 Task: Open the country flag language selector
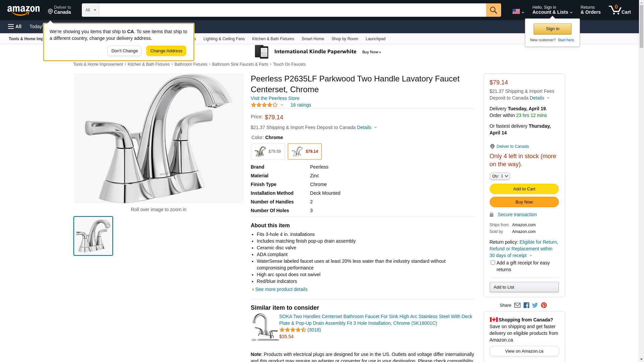click(x=518, y=11)
